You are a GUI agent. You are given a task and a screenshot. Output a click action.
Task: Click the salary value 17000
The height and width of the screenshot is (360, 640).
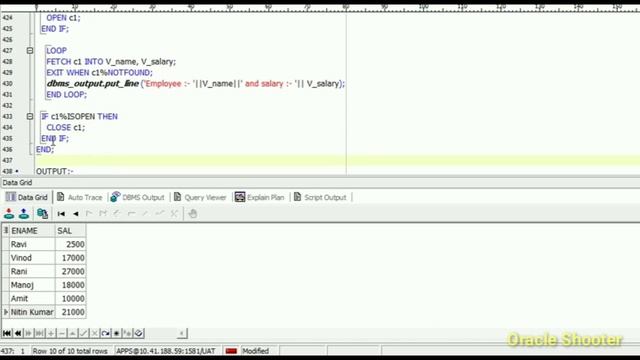[x=70, y=258]
